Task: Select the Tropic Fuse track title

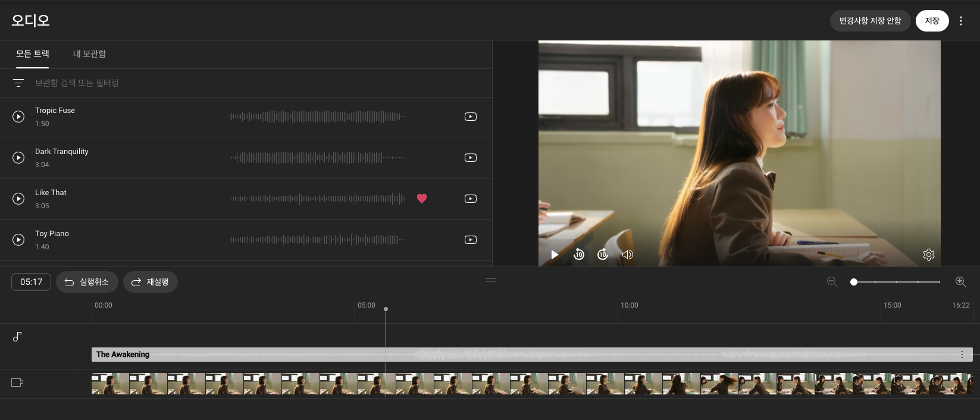Action: [55, 111]
